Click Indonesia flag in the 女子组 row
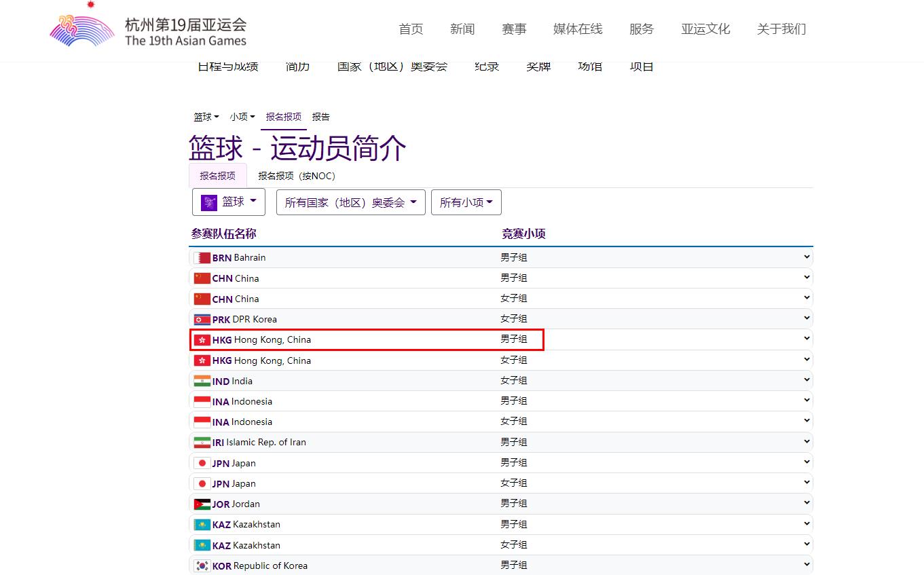This screenshot has width=924, height=575. 202,422
